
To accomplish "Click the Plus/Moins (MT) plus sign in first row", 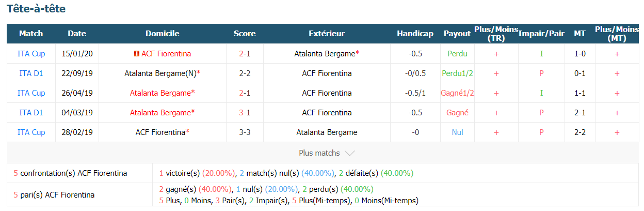I will 617,54.
